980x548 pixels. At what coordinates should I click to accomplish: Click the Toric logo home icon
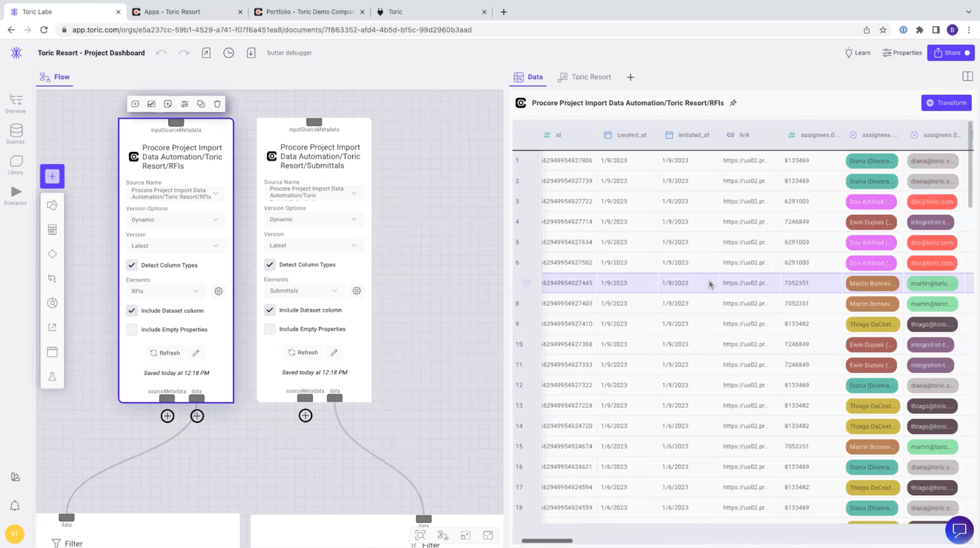17,53
